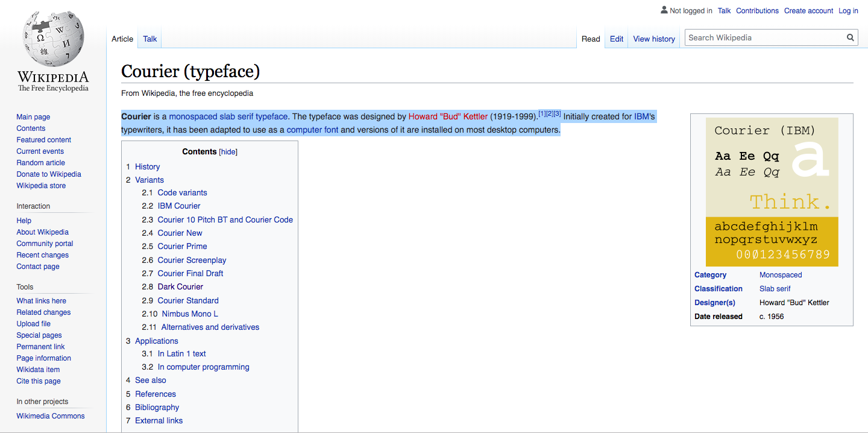868x433 pixels.
Task: Open View history tab
Action: (x=654, y=39)
